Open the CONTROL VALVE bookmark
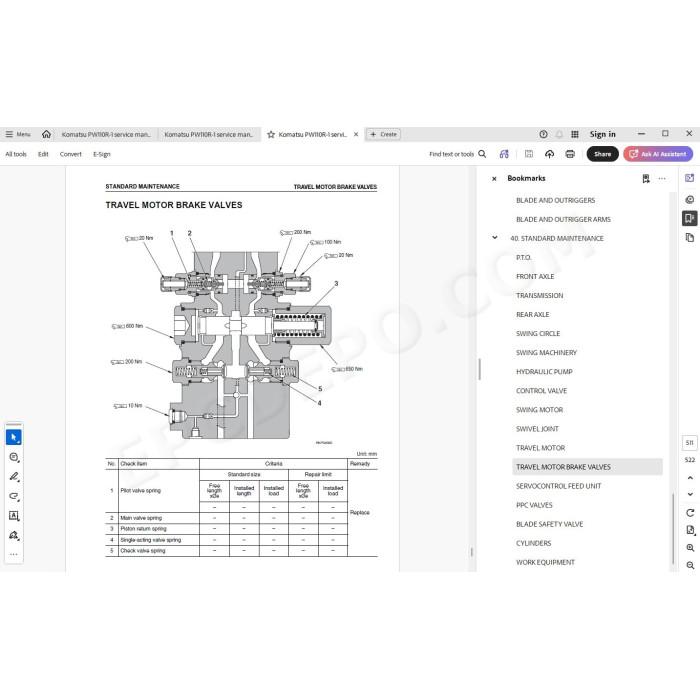700x700 pixels. pyautogui.click(x=542, y=391)
